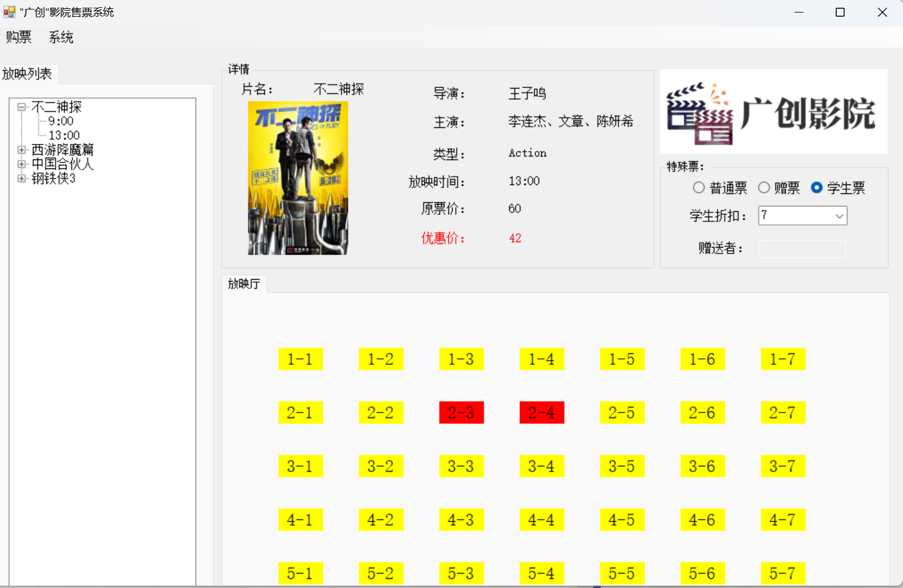The height and width of the screenshot is (588, 903).
Task: Select the 9:00 showtime
Action: tap(61, 121)
